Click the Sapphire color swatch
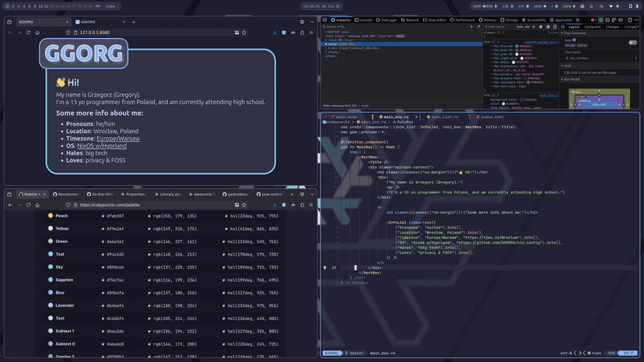The image size is (644, 362). pos(51,280)
